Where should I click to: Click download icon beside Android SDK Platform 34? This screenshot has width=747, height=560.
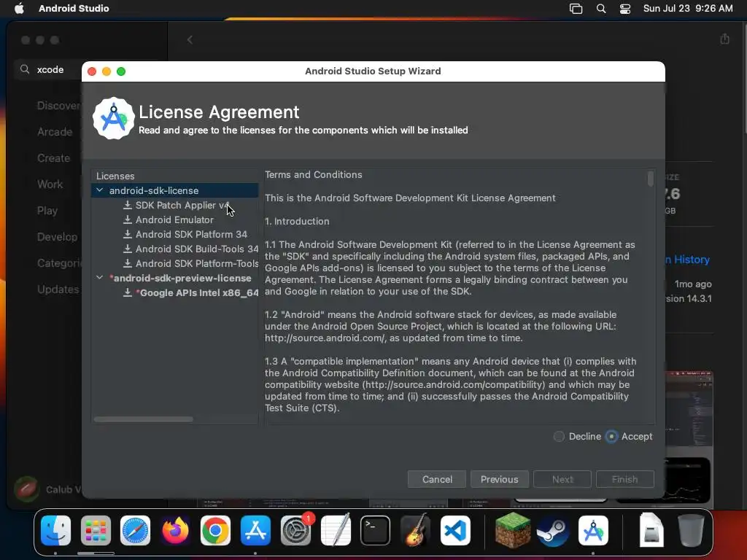tap(127, 234)
